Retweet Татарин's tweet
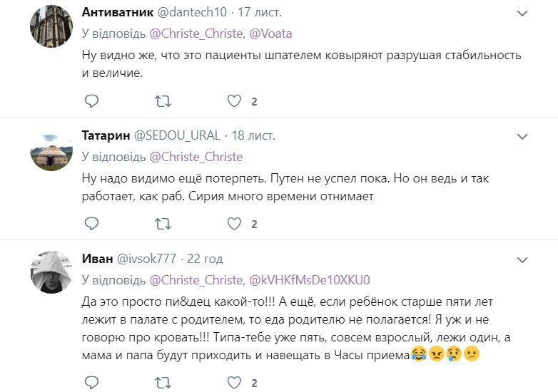This screenshot has width=558, height=392. tap(163, 224)
